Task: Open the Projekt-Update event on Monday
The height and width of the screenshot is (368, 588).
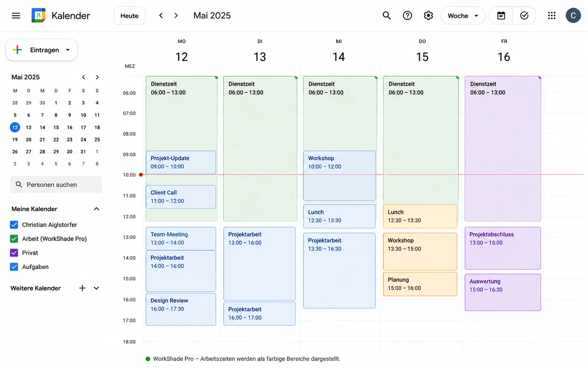Action: point(181,162)
